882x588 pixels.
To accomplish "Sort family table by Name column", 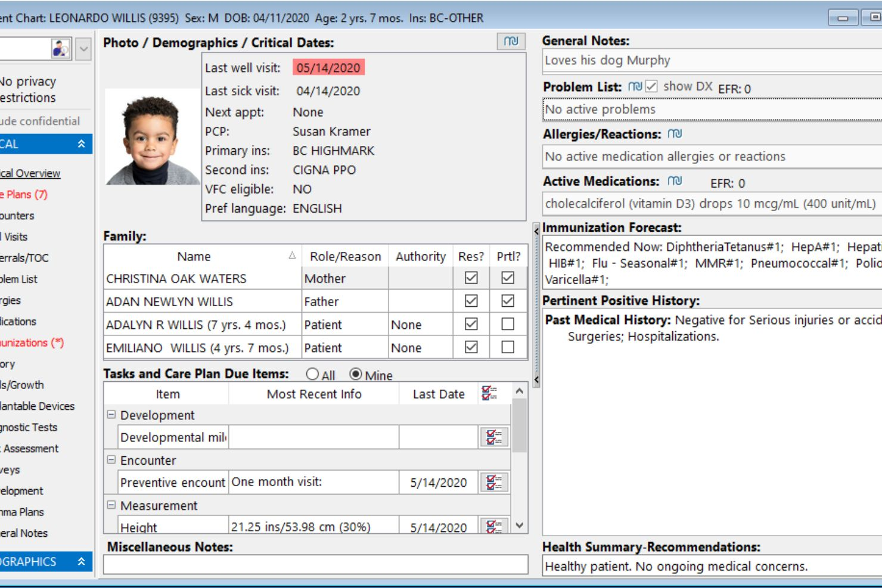I will pos(194,256).
